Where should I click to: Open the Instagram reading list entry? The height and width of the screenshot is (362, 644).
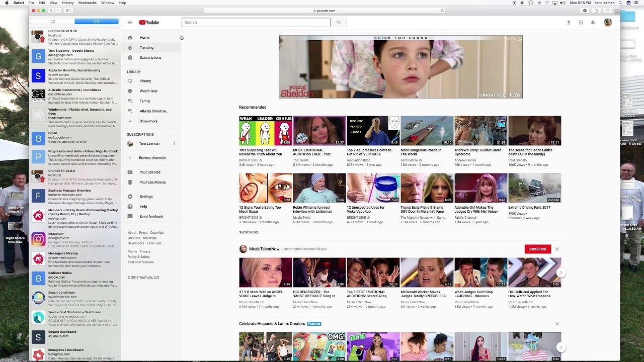75,240
